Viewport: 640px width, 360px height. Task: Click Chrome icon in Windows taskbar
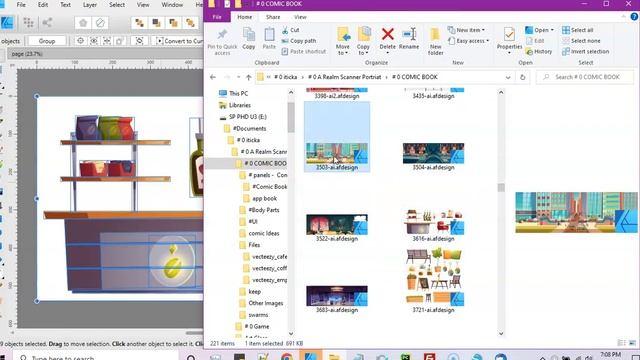tap(287, 357)
